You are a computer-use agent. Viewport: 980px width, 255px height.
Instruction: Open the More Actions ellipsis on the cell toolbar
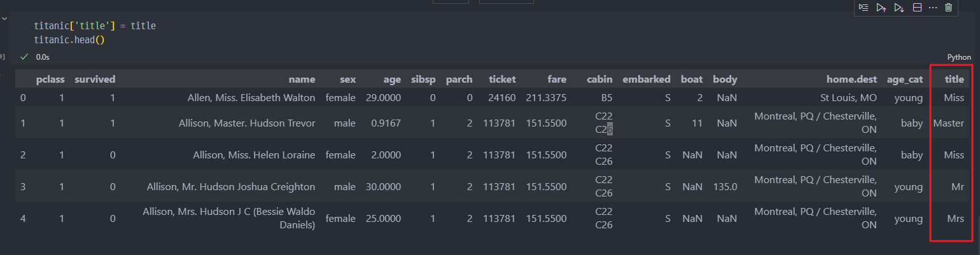point(933,8)
